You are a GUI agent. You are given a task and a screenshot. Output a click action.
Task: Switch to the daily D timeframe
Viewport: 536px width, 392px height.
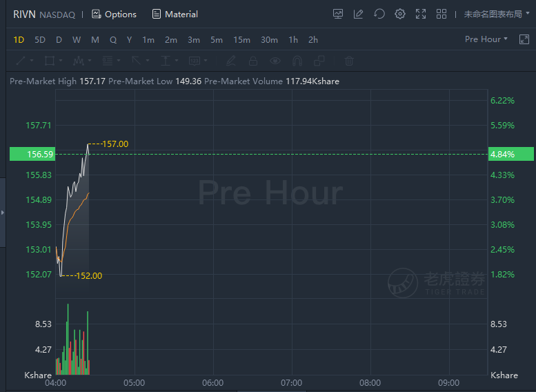tap(59, 40)
